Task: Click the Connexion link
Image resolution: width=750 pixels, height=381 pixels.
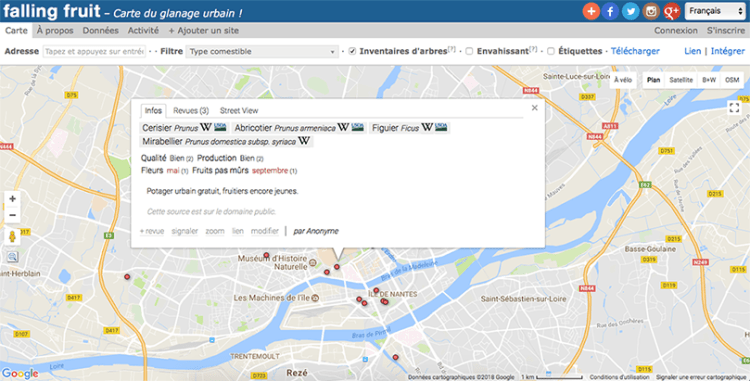Action: tap(676, 31)
